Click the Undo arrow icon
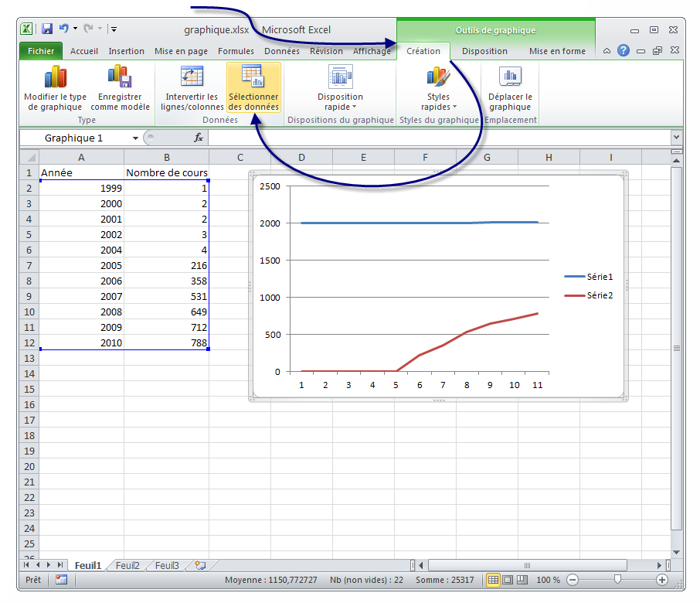 click(x=63, y=29)
